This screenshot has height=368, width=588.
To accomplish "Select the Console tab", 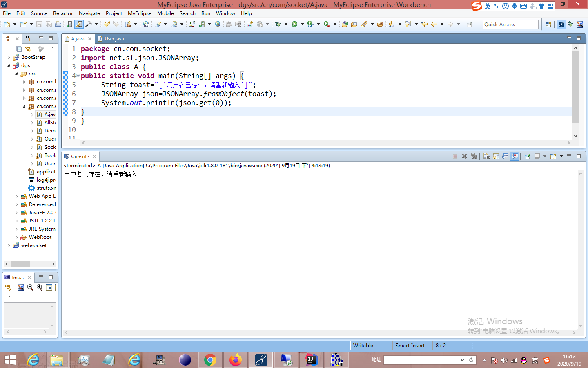I will pyautogui.click(x=80, y=157).
